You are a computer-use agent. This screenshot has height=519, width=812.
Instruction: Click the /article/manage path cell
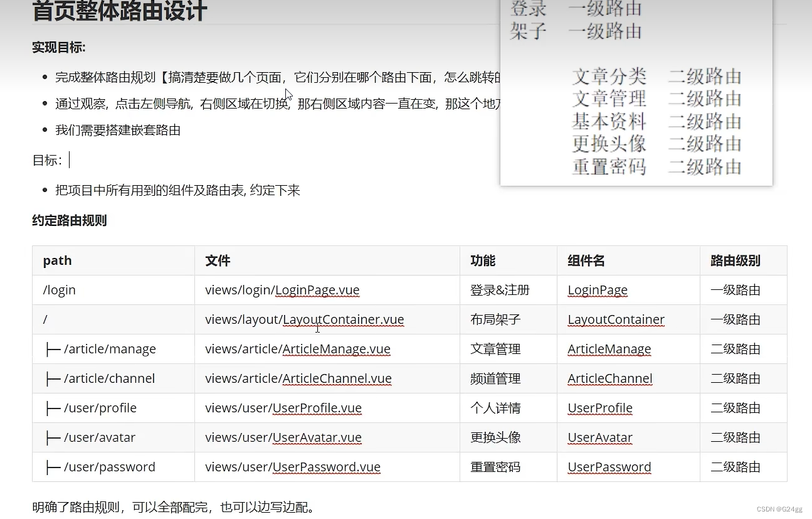coord(113,349)
